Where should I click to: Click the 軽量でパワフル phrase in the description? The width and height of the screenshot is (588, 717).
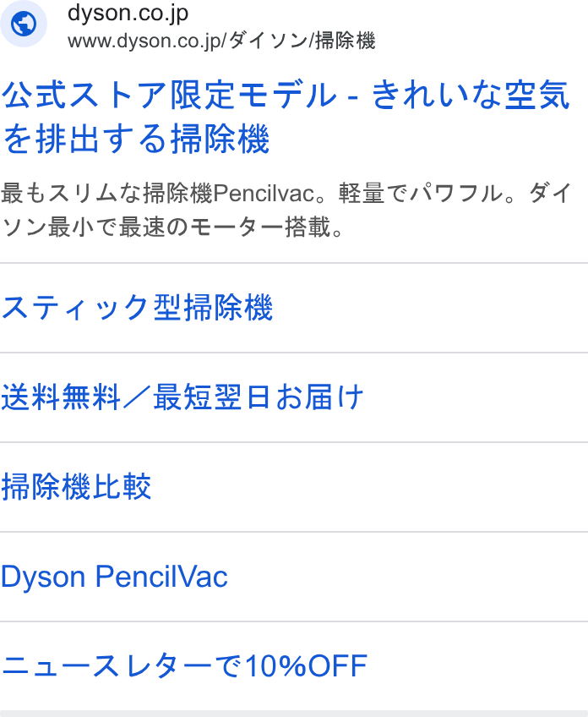tap(420, 193)
